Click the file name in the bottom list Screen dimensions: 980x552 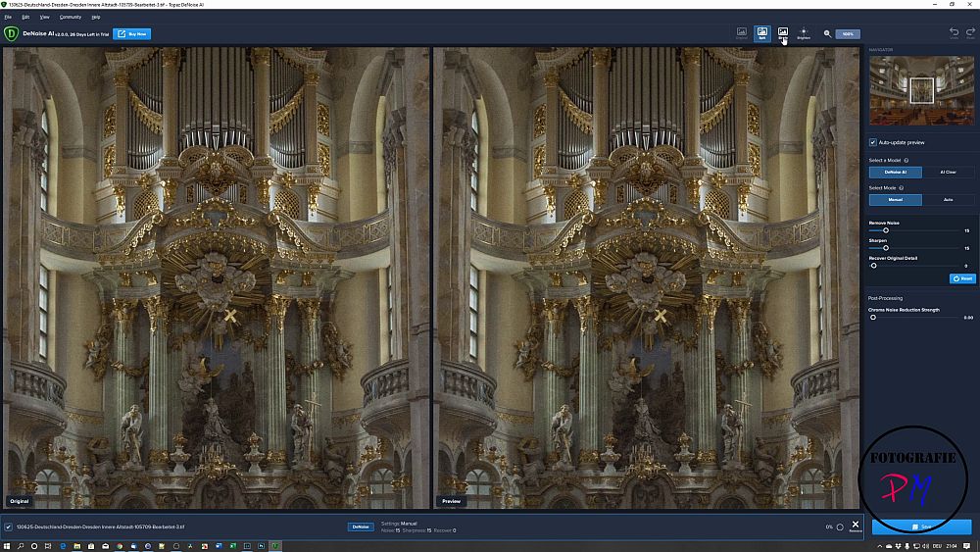coord(101,527)
